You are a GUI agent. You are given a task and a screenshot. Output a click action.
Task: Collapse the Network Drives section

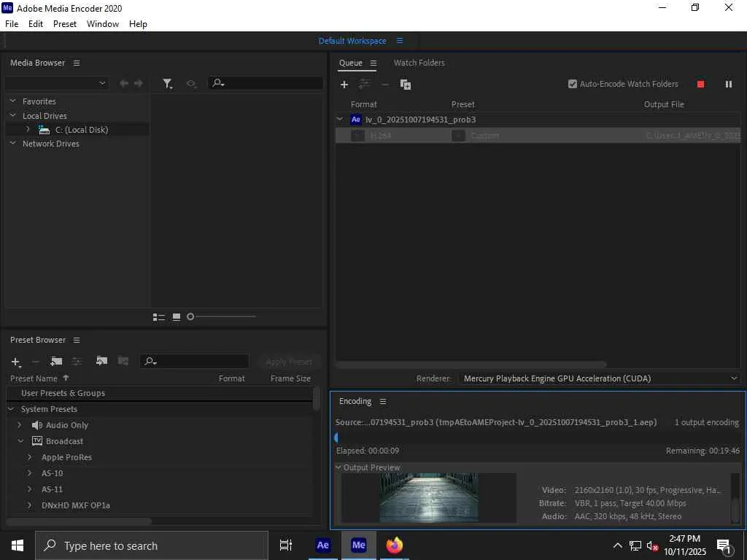(13, 144)
